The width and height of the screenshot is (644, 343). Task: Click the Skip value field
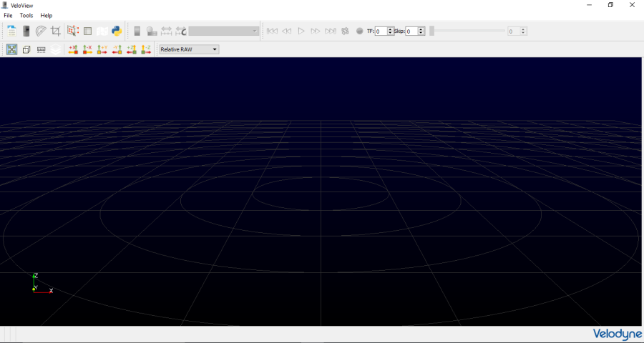coord(411,31)
